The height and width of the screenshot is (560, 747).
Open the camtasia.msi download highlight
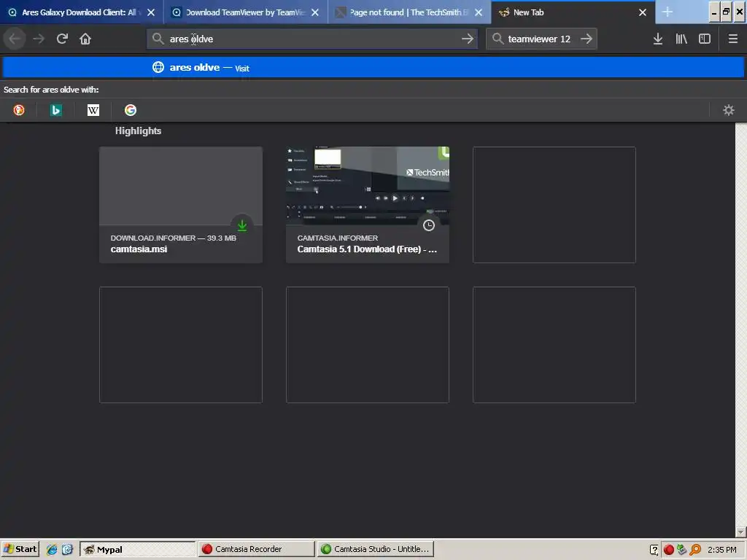tap(181, 205)
